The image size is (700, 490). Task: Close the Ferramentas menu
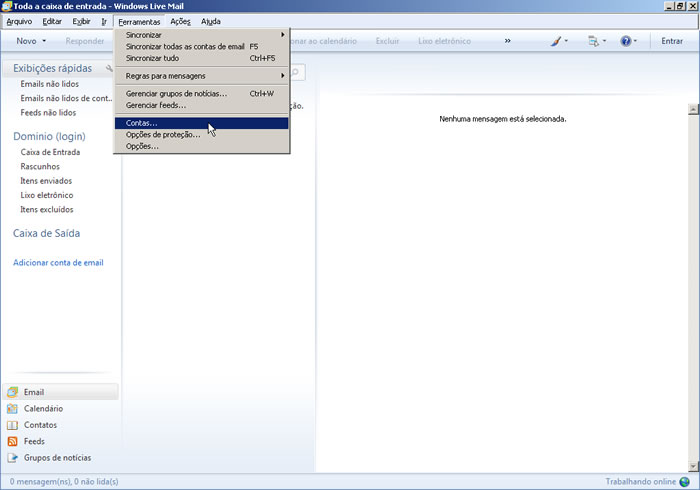point(139,21)
